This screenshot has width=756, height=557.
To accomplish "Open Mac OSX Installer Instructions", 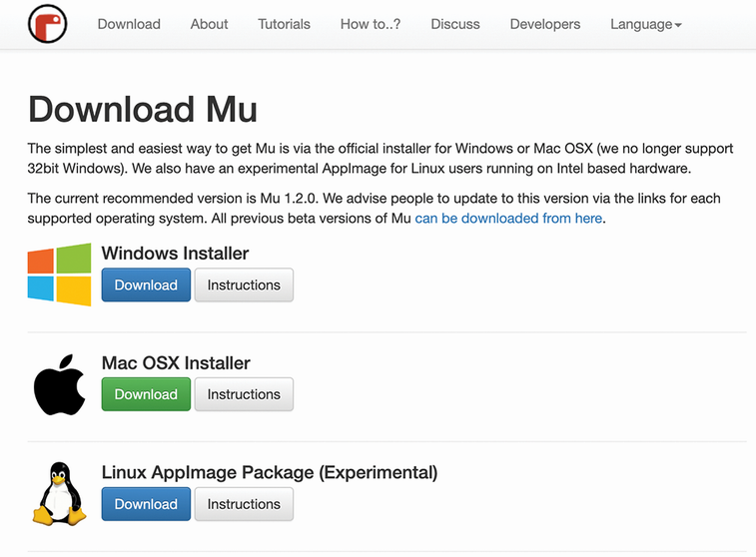I will 244,394.
